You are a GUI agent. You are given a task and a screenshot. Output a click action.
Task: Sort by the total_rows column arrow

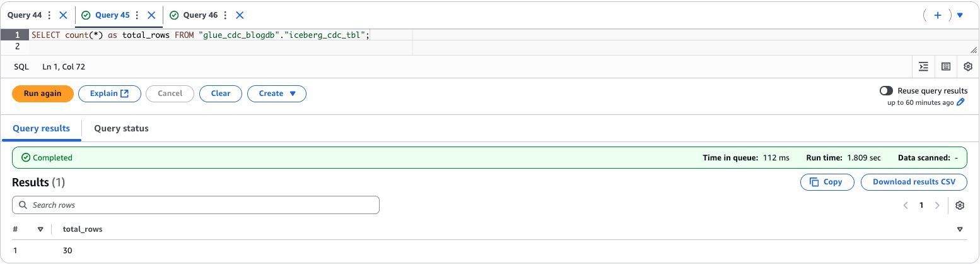(960, 229)
